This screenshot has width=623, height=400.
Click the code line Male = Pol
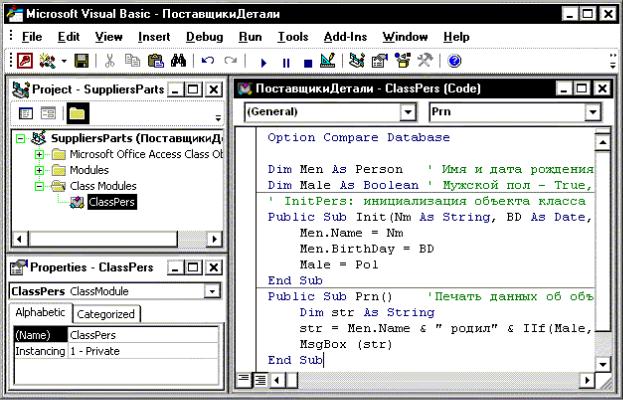(339, 265)
